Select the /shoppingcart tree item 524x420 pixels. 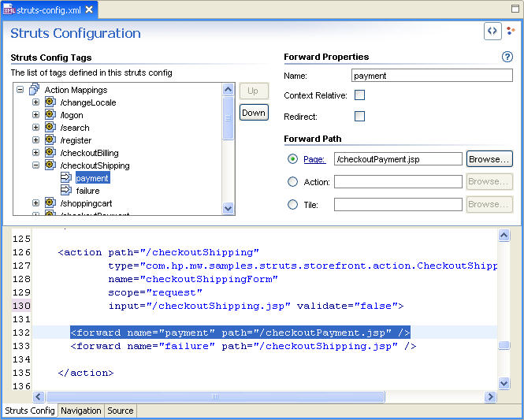(86, 203)
